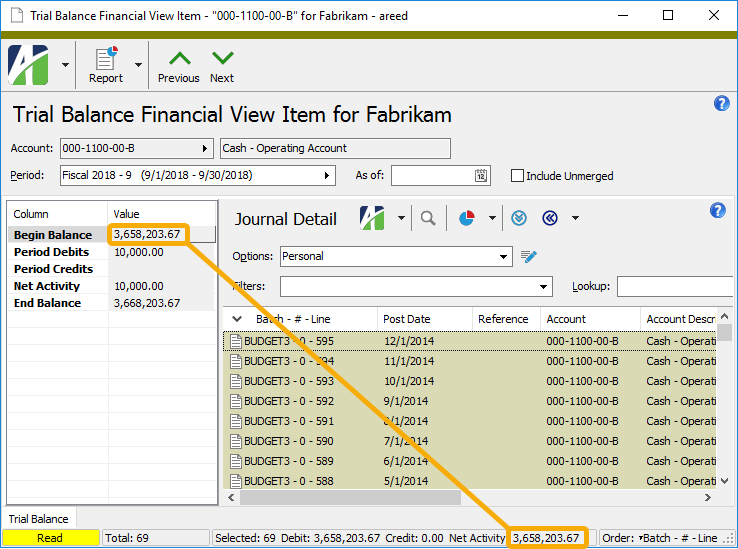This screenshot has width=738, height=549.
Task: Select row BUDGET3 - 0 - 589
Action: [x=470, y=461]
